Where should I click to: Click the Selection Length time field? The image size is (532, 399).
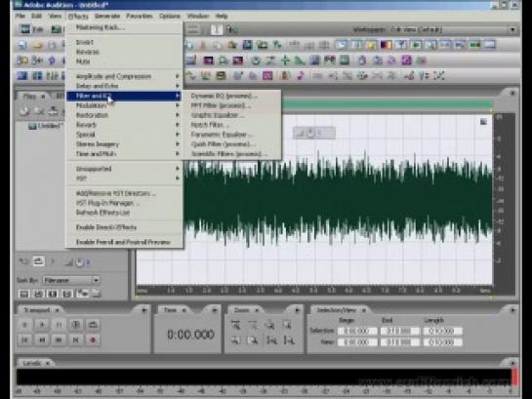tap(442, 331)
